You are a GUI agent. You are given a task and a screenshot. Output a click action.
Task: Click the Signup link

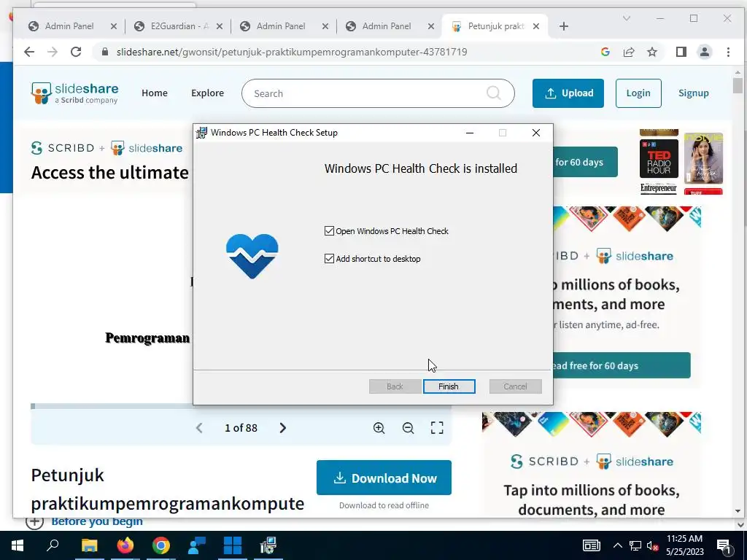pyautogui.click(x=693, y=93)
